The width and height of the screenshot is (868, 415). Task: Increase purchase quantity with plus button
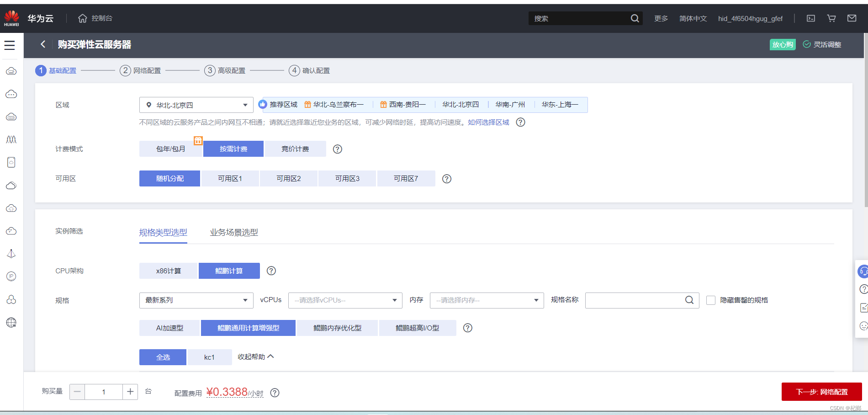(130, 392)
